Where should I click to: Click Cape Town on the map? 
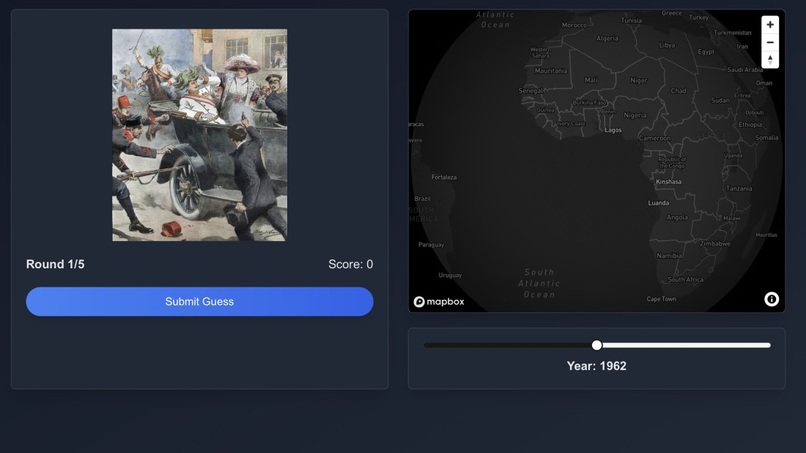(x=661, y=299)
